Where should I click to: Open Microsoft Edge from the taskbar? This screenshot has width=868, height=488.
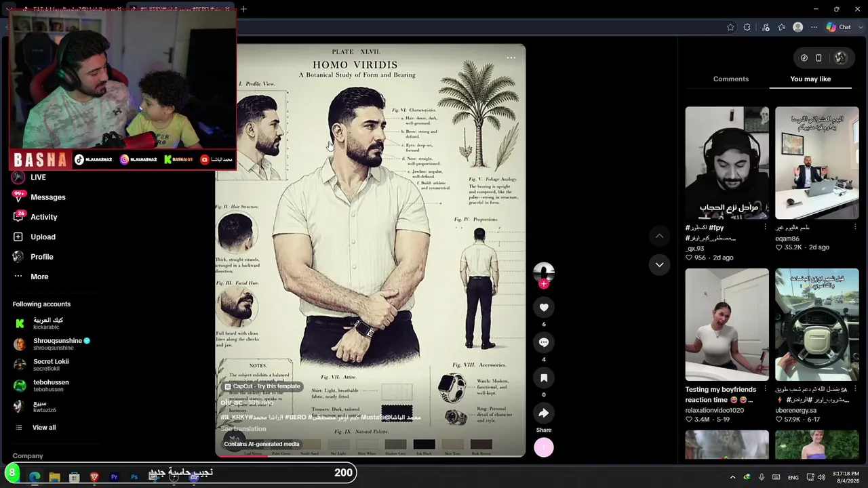pos(35,477)
